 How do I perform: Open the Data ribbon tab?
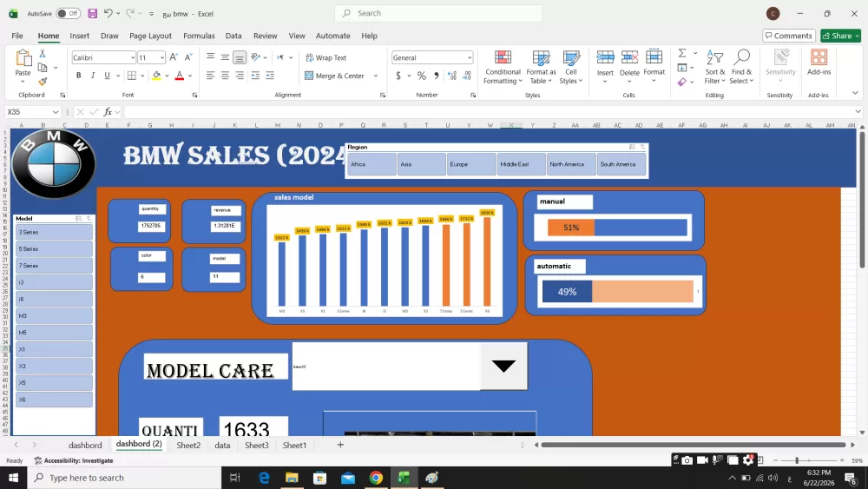(x=233, y=36)
